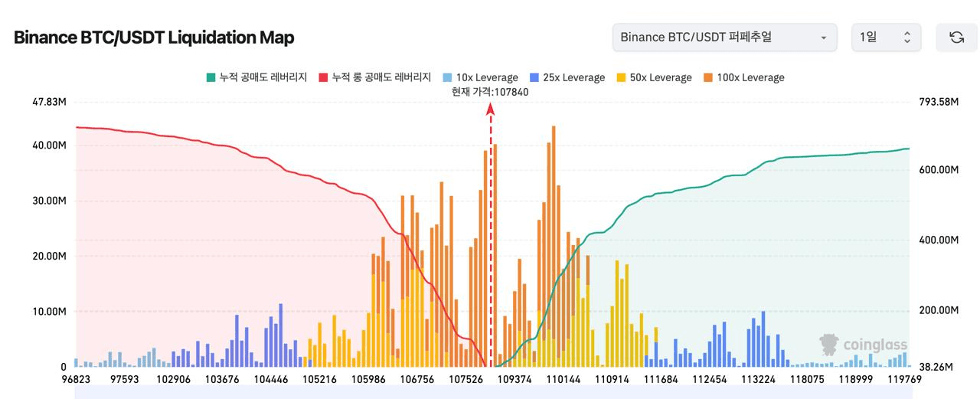
Task: Click the 793.58M right axis label
Action: coord(939,102)
